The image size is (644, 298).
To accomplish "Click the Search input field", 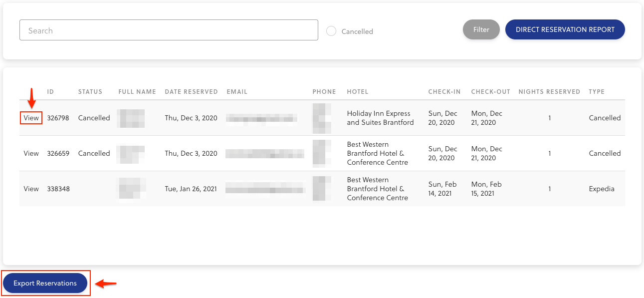I will click(169, 30).
